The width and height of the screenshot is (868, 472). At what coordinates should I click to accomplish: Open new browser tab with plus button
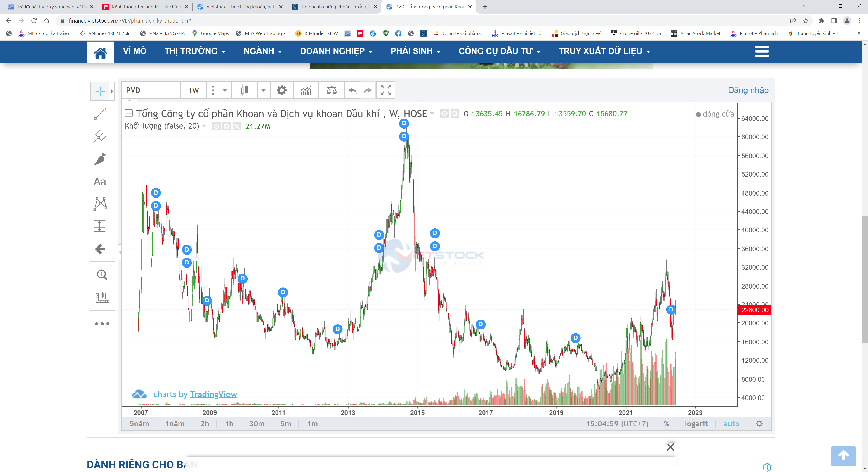(x=485, y=7)
